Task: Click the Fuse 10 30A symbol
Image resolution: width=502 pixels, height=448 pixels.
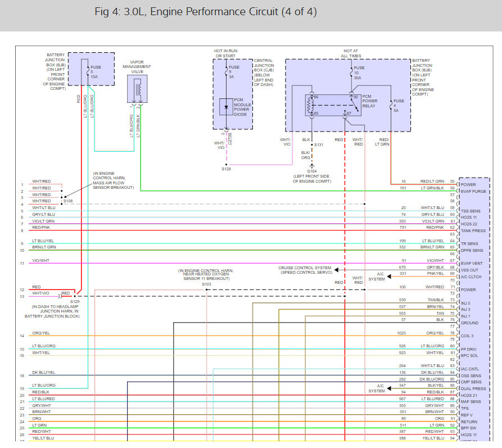Action: click(351, 72)
